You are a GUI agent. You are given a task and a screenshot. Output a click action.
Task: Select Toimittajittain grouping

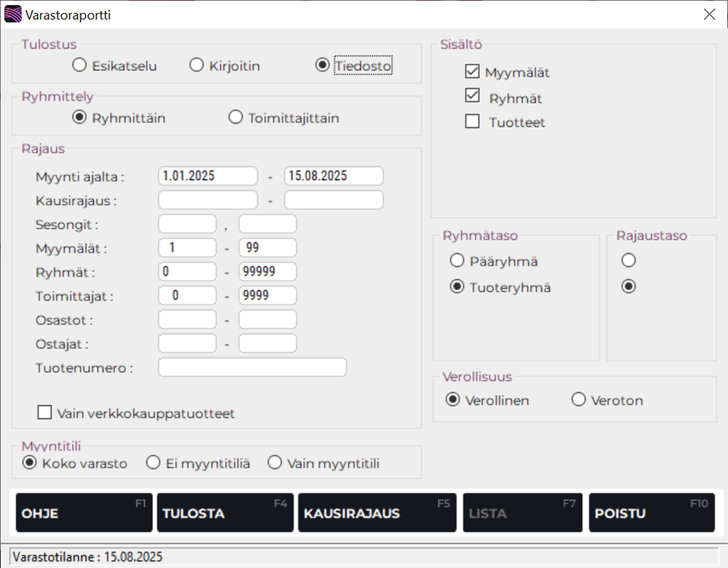pyautogui.click(x=235, y=117)
